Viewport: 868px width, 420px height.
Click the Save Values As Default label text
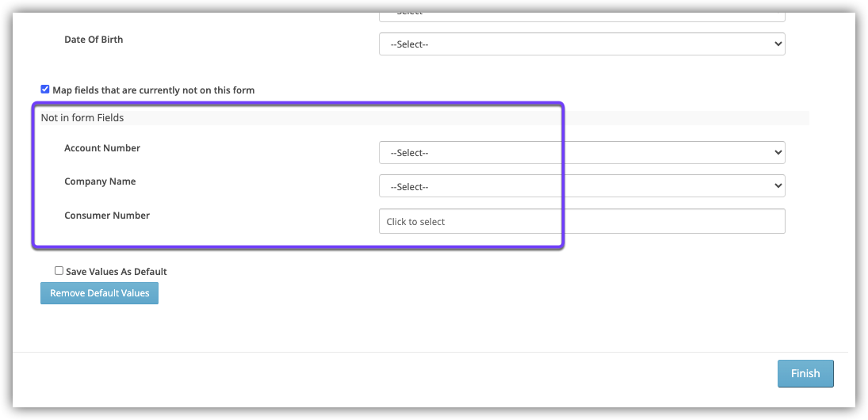pos(117,272)
